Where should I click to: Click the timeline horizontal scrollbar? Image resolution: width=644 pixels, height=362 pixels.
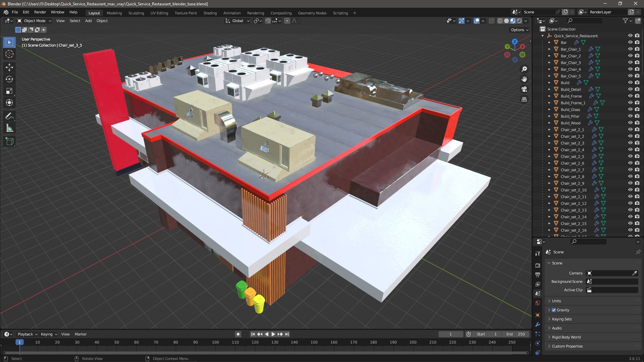266,353
